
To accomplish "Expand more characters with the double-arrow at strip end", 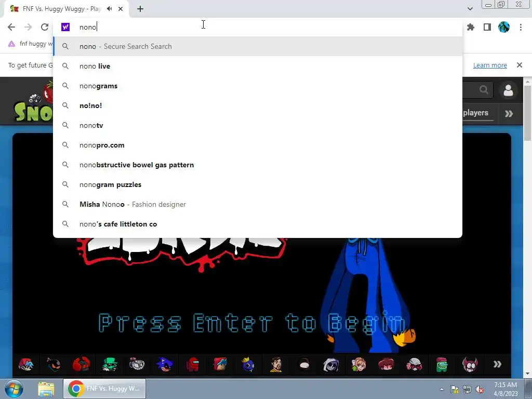I will point(497,364).
